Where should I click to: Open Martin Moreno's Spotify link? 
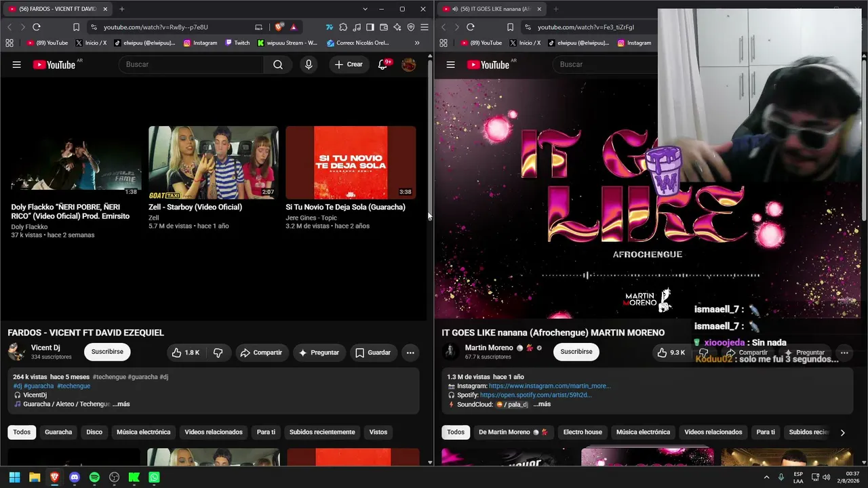pyautogui.click(x=536, y=395)
